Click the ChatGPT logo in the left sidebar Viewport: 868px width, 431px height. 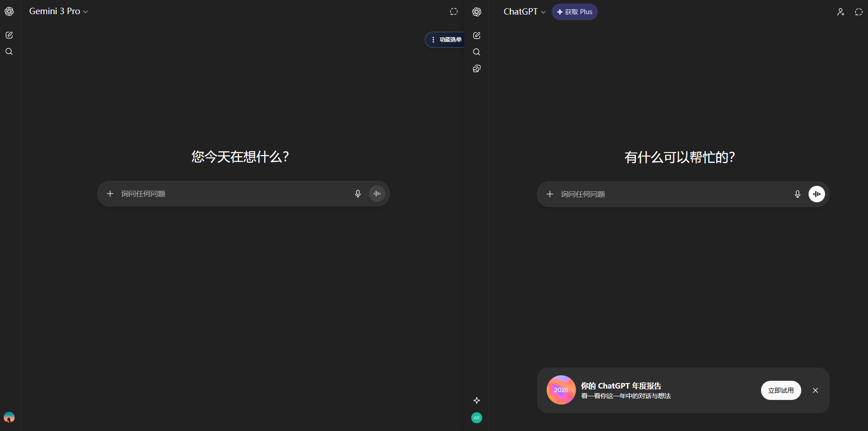9,11
